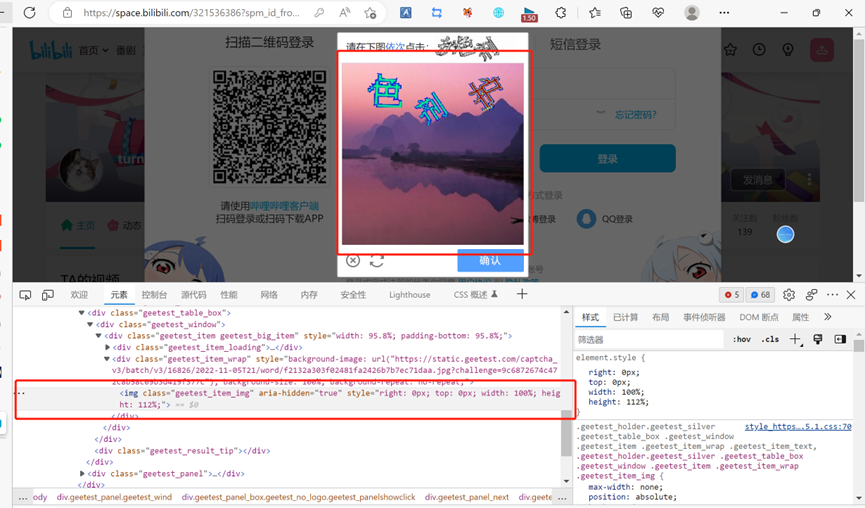
Task: Open the 网络 DevTools tab
Action: (269, 295)
